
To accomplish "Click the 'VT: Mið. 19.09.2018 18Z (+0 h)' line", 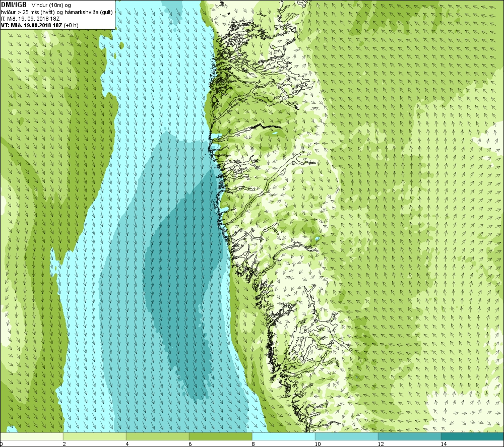I will click(x=39, y=25).
